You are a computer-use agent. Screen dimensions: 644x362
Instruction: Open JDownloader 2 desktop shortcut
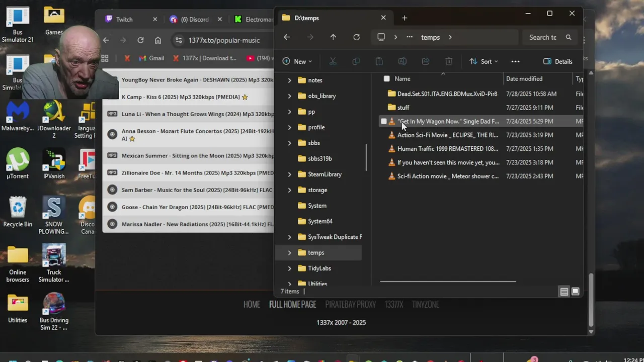point(54,119)
